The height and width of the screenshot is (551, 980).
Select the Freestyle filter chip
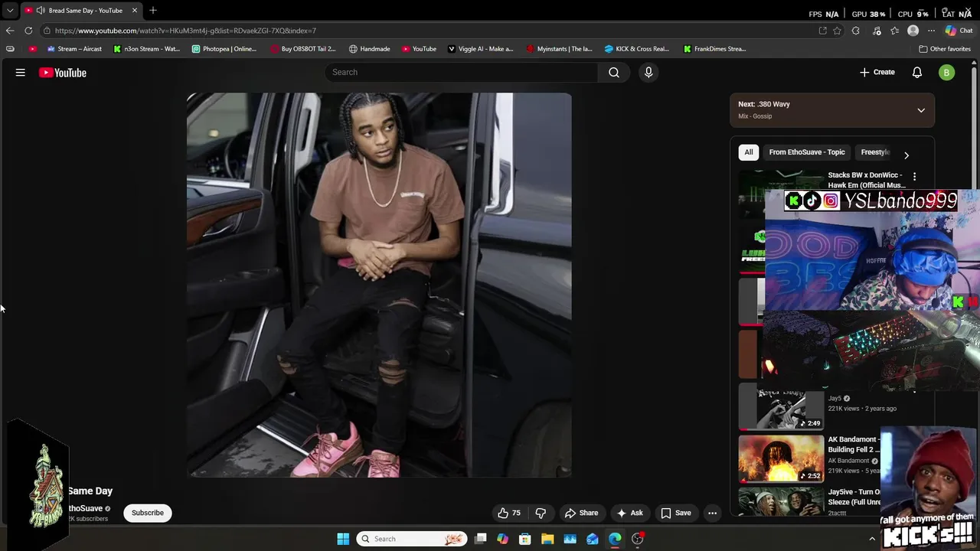coord(875,152)
